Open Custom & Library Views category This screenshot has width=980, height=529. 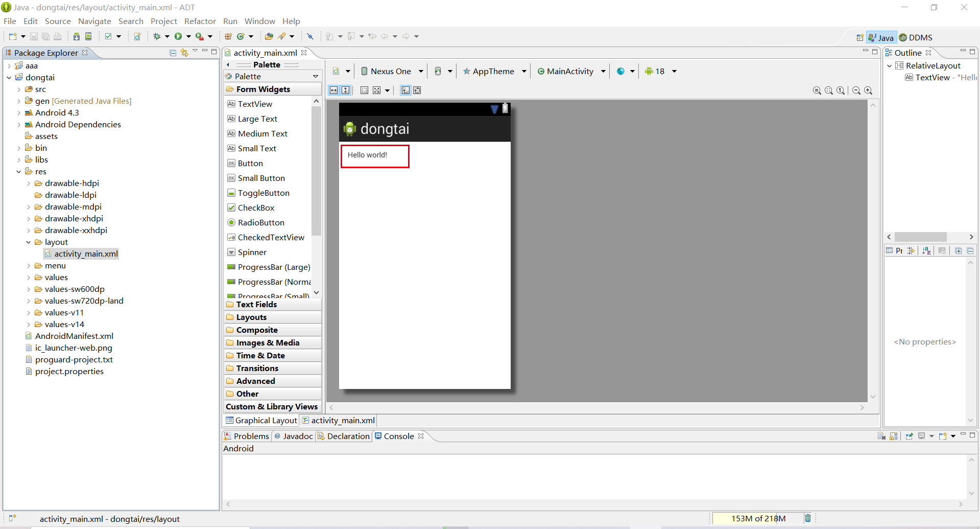(x=273, y=407)
